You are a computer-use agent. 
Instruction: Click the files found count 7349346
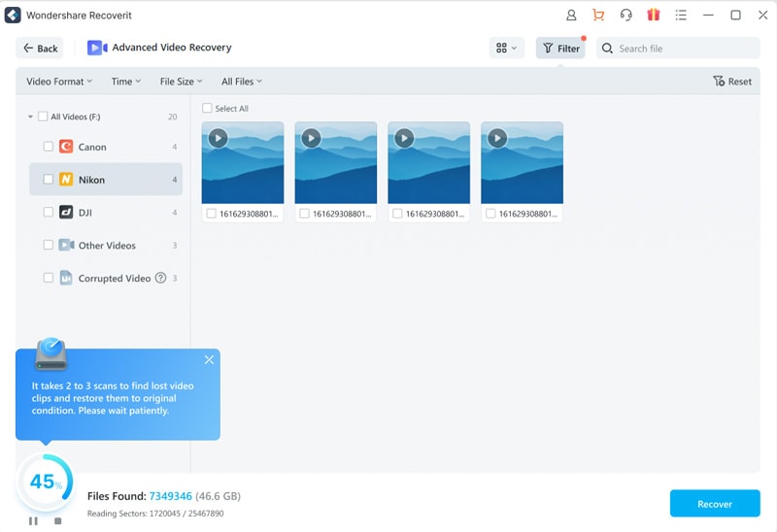[171, 496]
